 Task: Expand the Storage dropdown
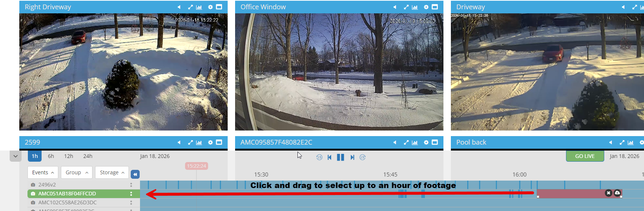coord(112,172)
